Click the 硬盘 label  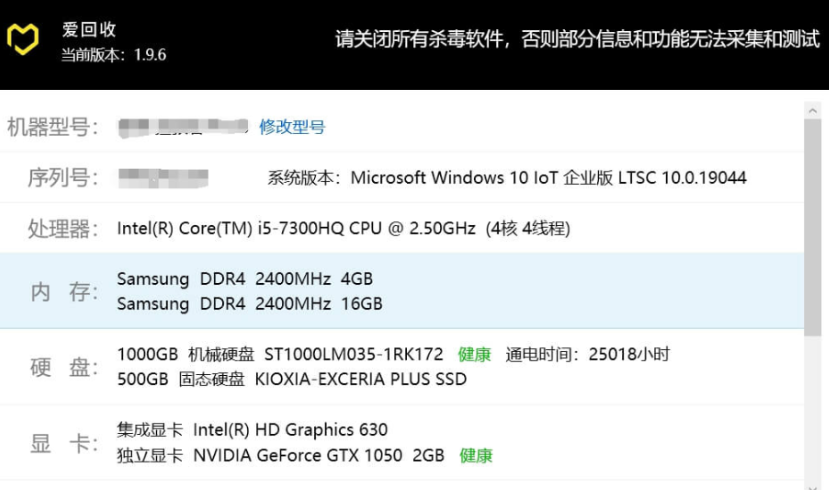tap(63, 367)
